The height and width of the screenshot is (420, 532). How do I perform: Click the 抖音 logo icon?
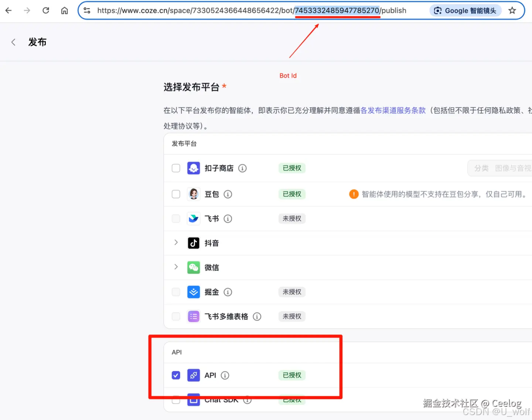pos(194,243)
